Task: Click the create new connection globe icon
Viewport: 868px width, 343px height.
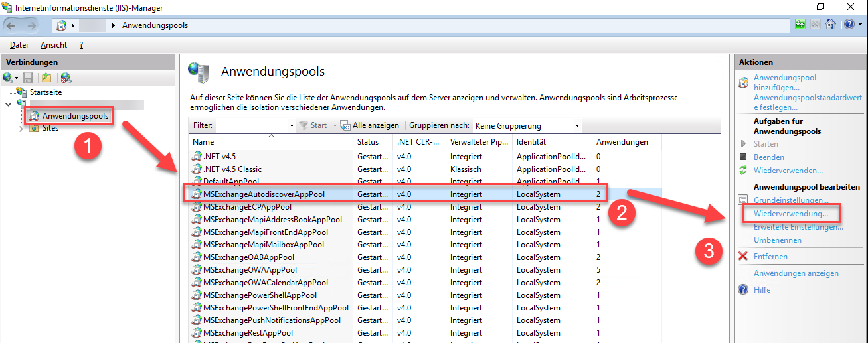Action: 7,78
